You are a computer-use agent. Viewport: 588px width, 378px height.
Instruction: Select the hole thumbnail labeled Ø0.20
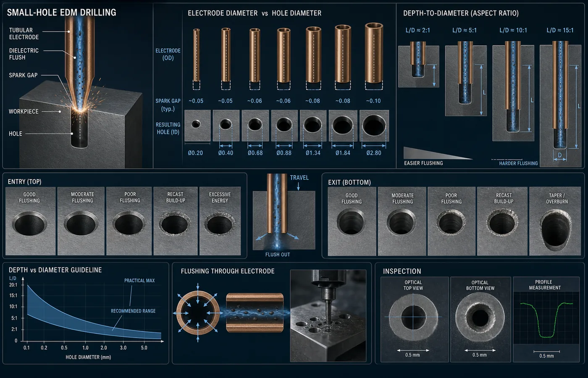tap(197, 126)
